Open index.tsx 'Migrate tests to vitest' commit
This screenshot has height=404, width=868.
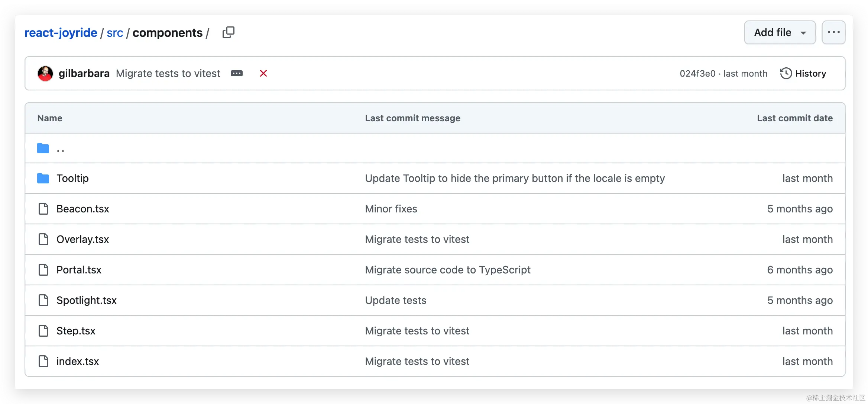(x=417, y=361)
